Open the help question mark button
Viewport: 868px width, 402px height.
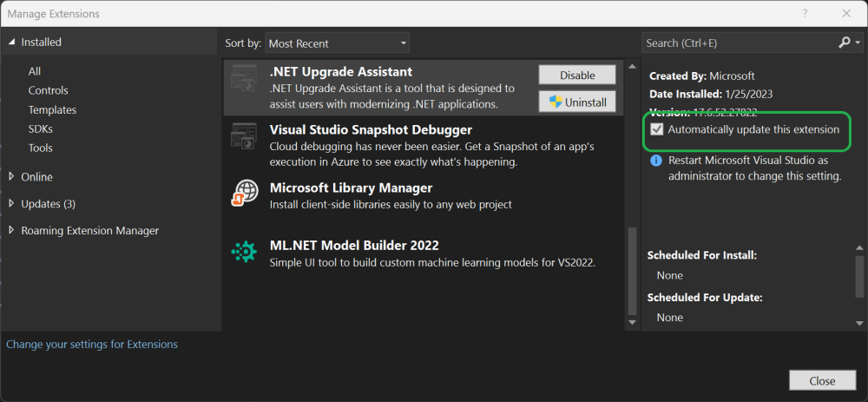point(806,13)
